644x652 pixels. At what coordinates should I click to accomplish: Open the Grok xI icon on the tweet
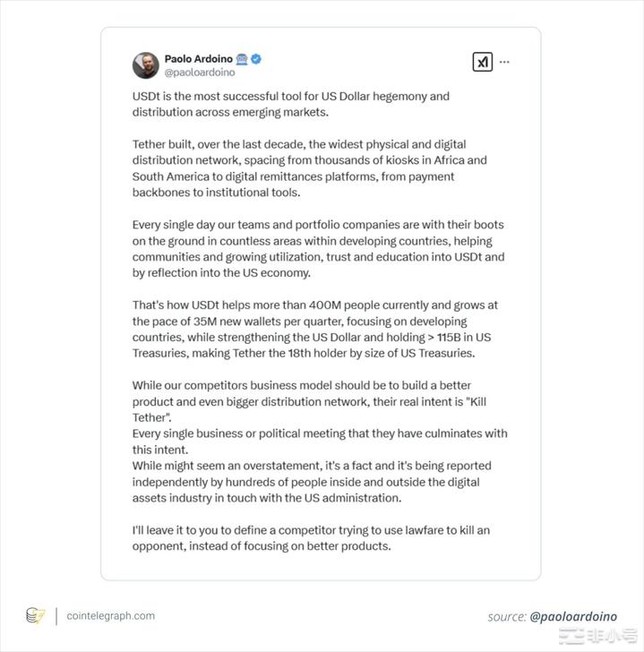(482, 62)
